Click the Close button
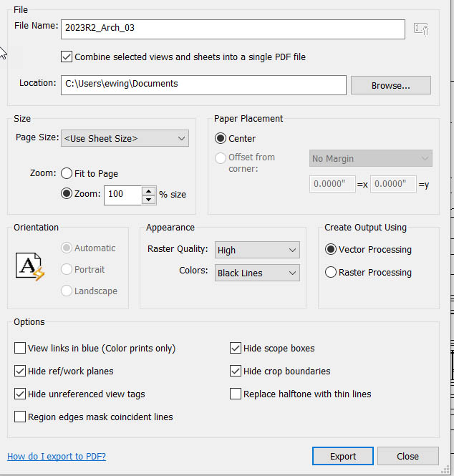Screen dimensions: 454x476 (x=408, y=456)
